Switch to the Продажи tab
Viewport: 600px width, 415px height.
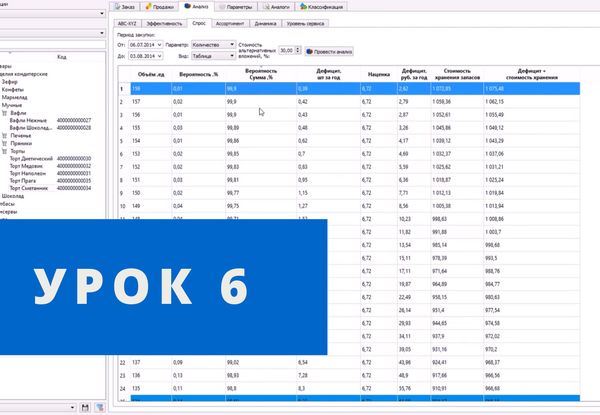click(160, 7)
